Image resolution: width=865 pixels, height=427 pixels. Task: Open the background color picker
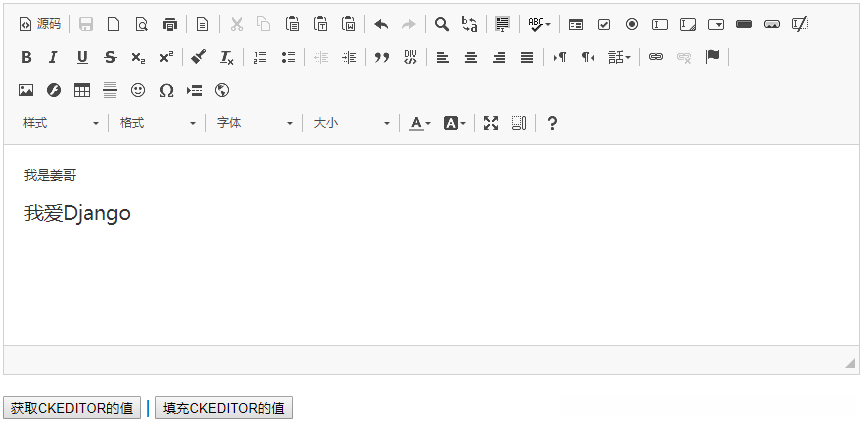click(x=455, y=124)
